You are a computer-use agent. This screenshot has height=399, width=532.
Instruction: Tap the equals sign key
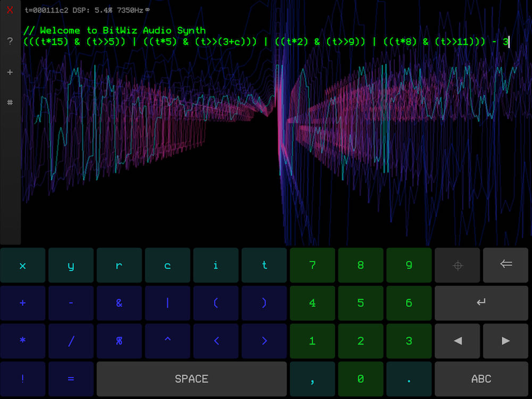point(71,379)
